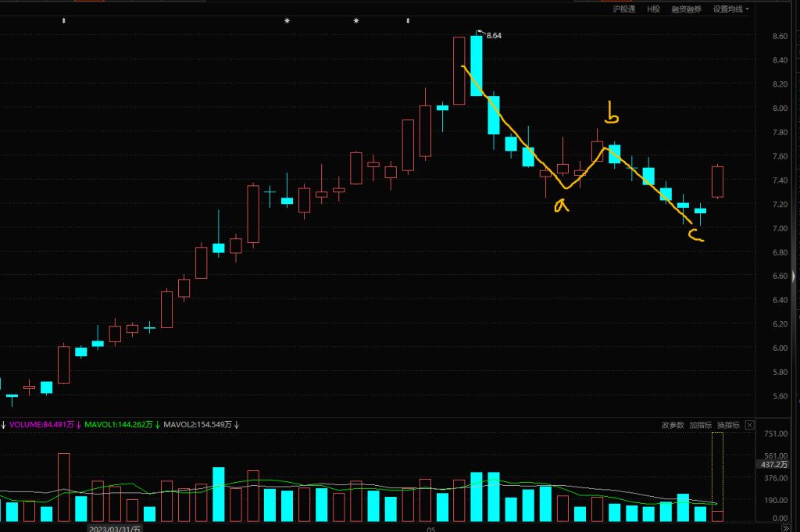Open the 沪股通 filter

[x=623, y=9]
